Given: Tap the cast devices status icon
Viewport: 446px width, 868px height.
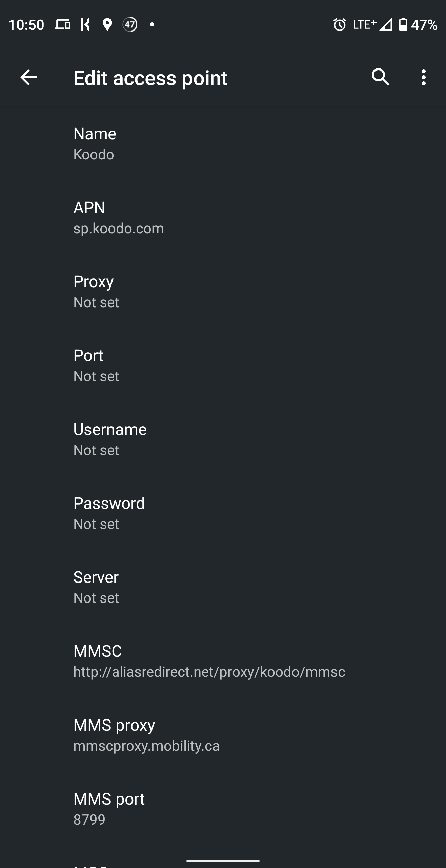Looking at the screenshot, I should [63, 24].
